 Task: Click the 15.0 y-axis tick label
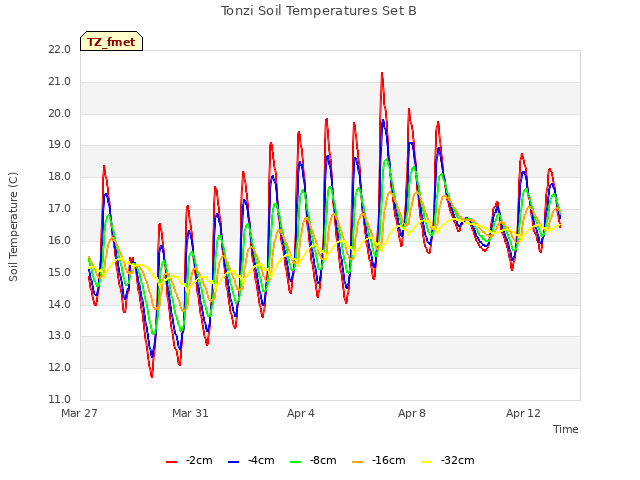pyautogui.click(x=60, y=272)
